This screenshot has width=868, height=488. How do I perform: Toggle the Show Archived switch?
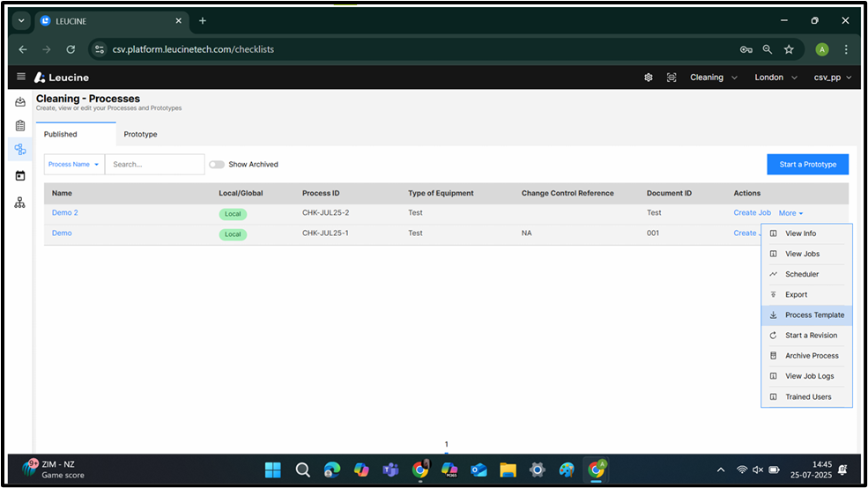tap(217, 165)
